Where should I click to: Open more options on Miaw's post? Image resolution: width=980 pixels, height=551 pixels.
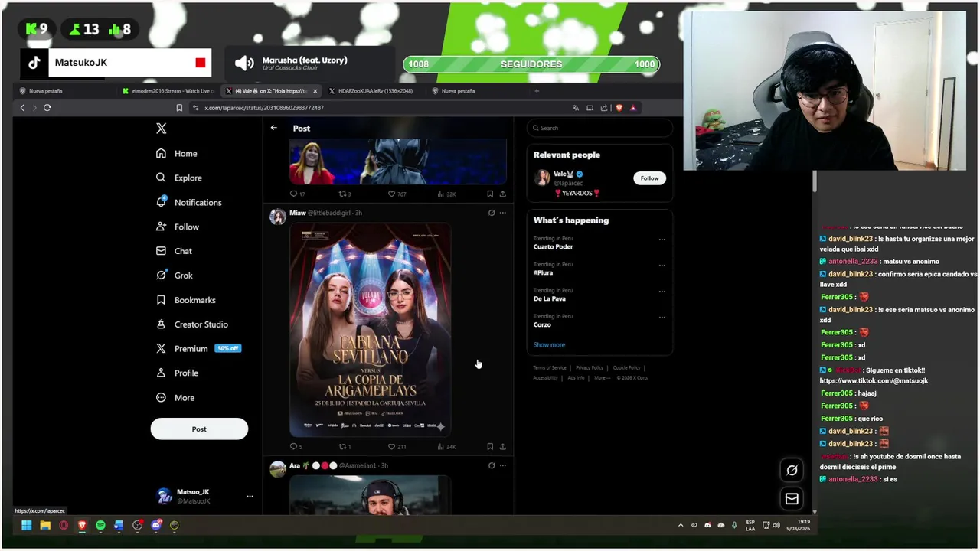502,213
